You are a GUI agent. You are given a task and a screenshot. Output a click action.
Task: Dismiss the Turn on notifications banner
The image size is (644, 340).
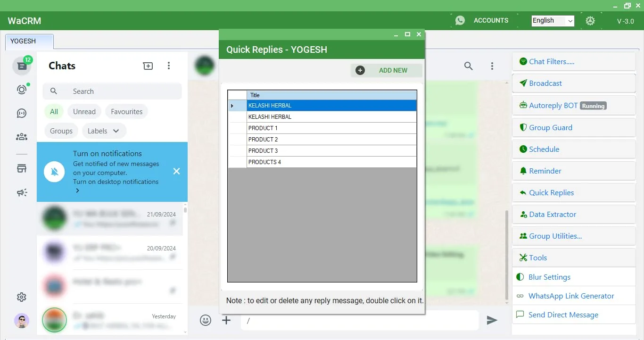[x=176, y=171]
